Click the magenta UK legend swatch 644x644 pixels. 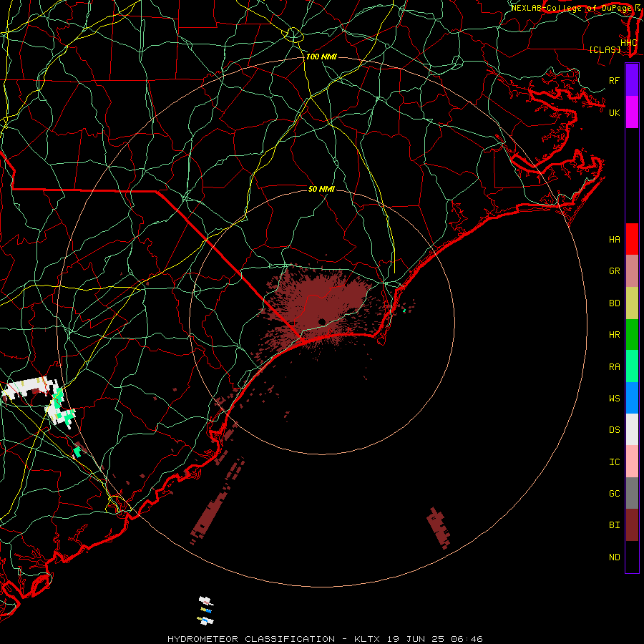click(x=632, y=112)
